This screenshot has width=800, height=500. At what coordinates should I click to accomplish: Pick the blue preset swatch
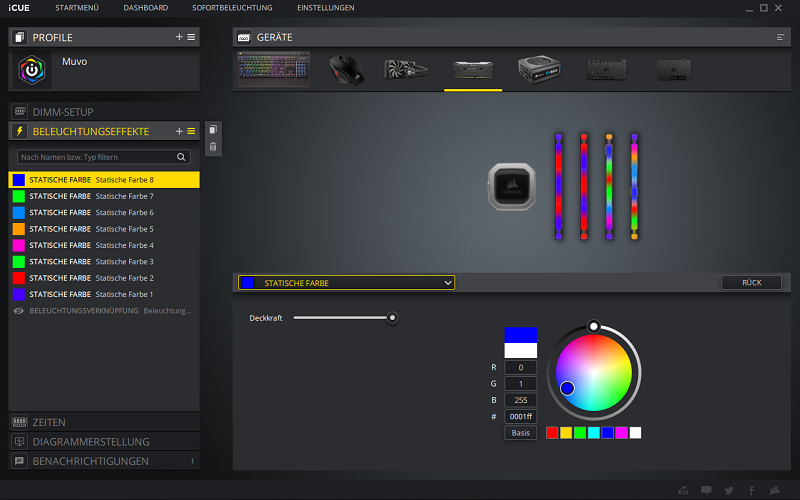tap(607, 433)
